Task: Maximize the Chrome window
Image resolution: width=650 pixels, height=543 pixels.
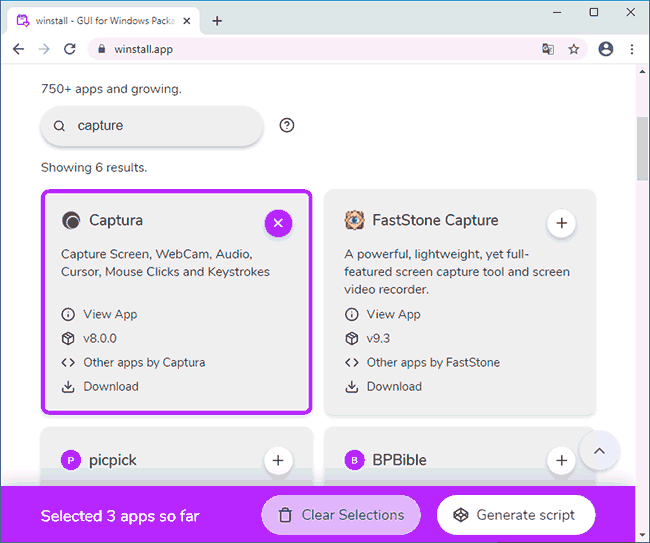Action: coord(594,12)
